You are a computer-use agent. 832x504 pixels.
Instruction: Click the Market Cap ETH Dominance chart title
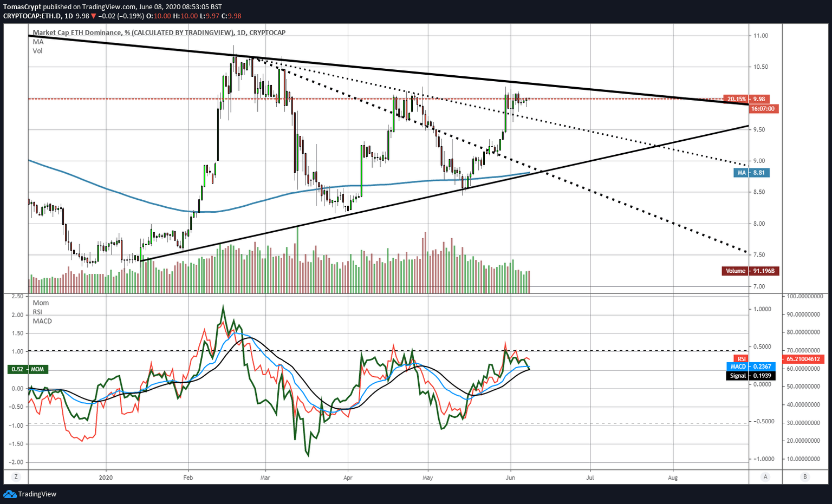(159, 32)
